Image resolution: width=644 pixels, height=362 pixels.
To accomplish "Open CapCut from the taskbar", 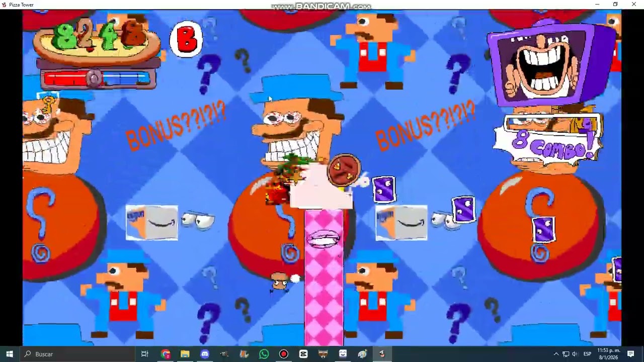I will [x=303, y=354].
